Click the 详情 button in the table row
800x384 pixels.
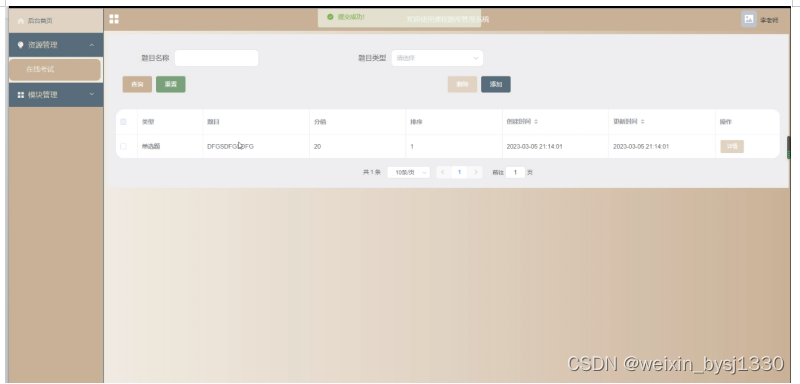(x=732, y=146)
